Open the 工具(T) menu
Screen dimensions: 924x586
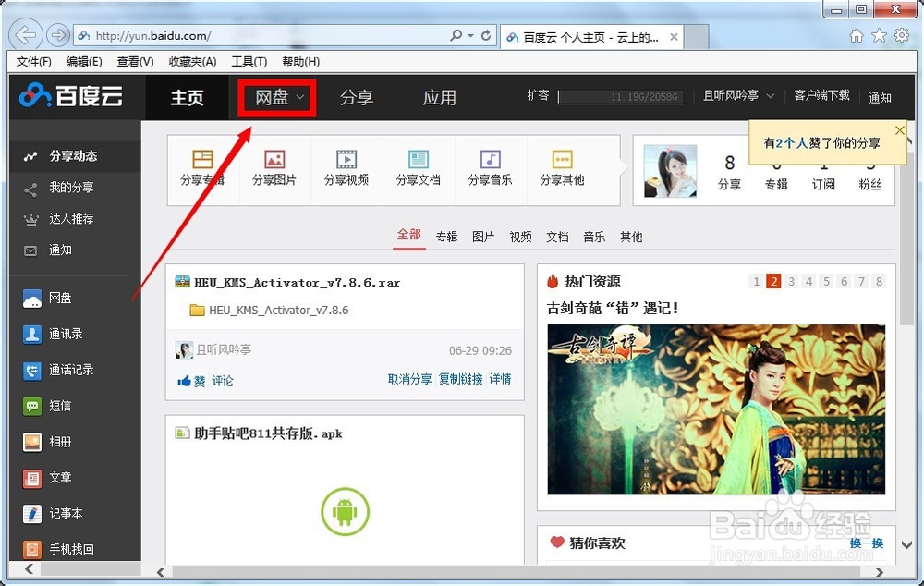point(249,61)
